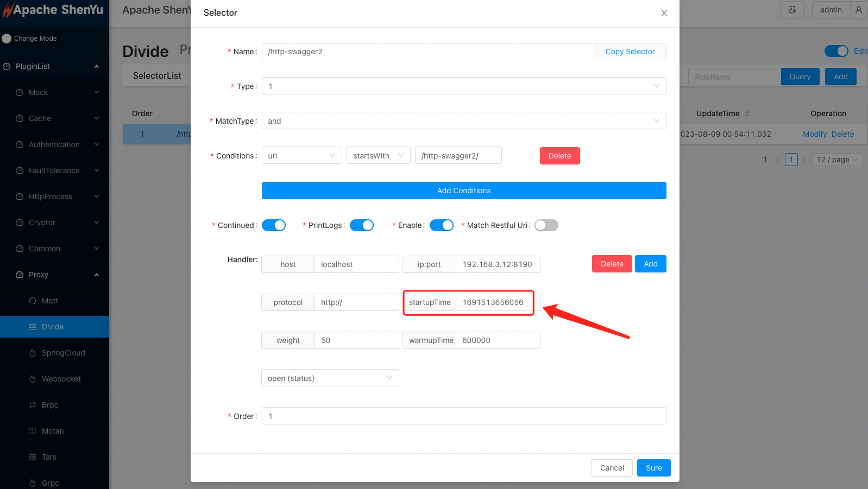This screenshot has width=868, height=489.
Task: Click the admin user avatar icon
Action: (x=858, y=10)
